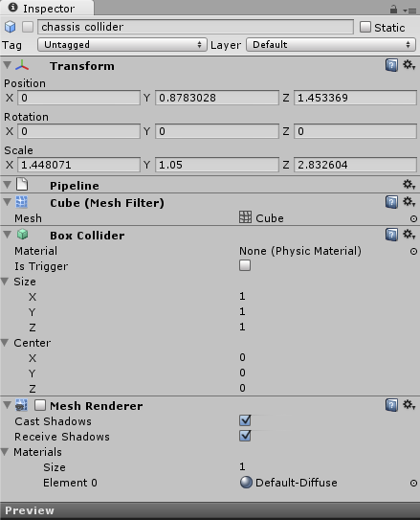Uncheck the Receive Shadows checkbox

[245, 436]
